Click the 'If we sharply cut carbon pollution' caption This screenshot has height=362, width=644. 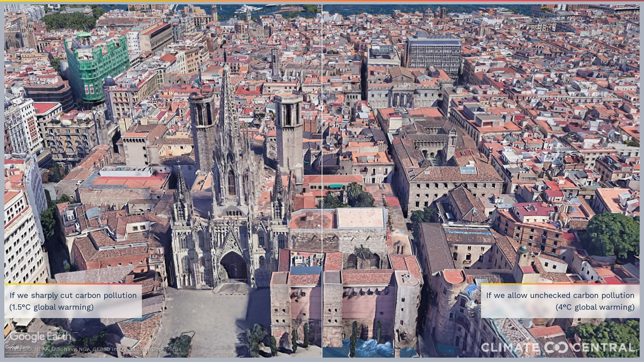[73, 295]
